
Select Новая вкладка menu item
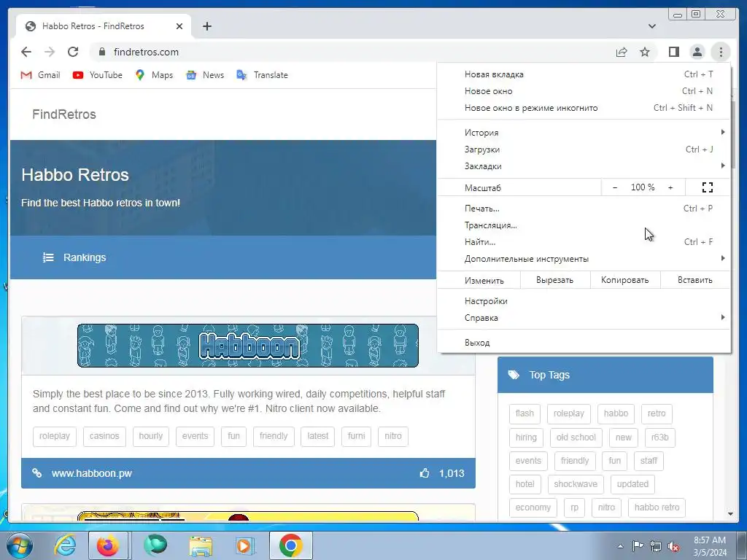(584, 74)
